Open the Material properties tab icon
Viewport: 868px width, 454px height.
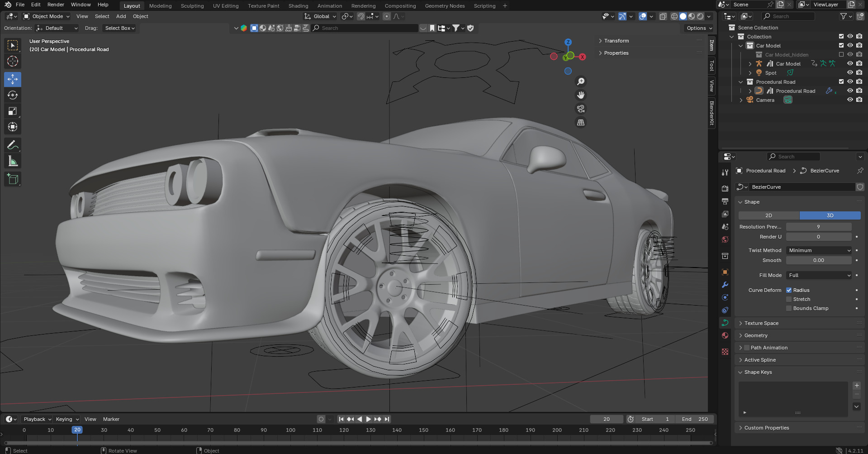725,335
